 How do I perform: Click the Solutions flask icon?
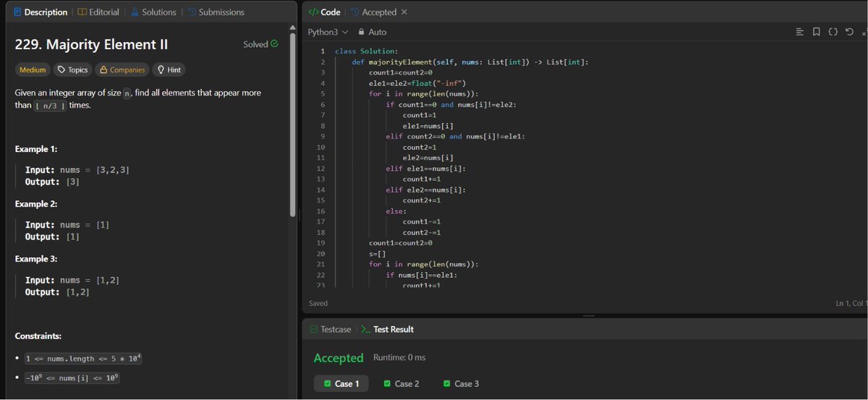click(x=135, y=12)
